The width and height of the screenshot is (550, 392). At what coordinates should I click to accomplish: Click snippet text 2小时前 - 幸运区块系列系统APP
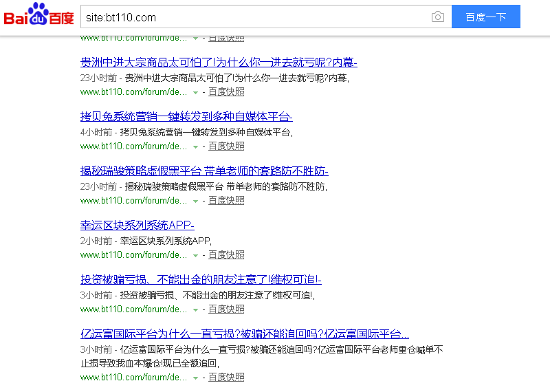[x=146, y=241]
